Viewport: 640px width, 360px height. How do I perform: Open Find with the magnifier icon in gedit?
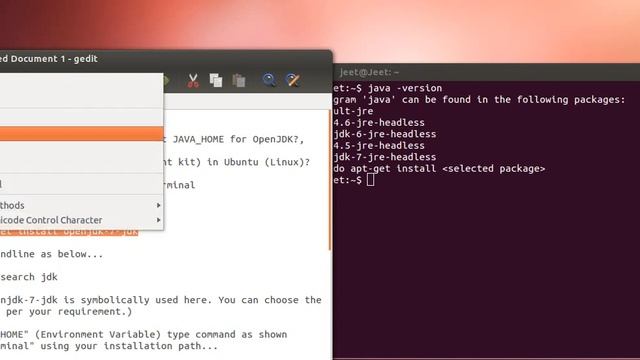269,80
